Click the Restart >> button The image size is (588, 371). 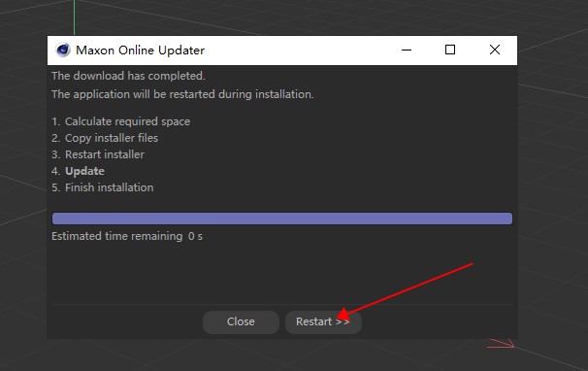pyautogui.click(x=323, y=321)
